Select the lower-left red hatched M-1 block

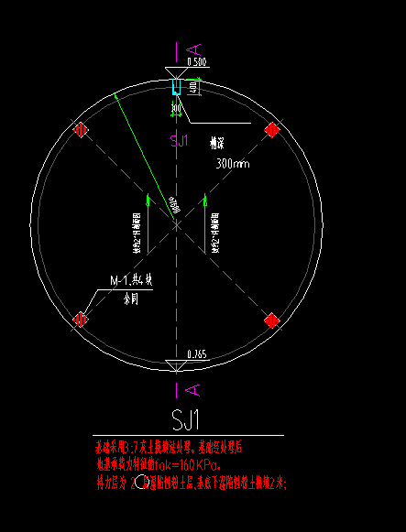(81, 320)
